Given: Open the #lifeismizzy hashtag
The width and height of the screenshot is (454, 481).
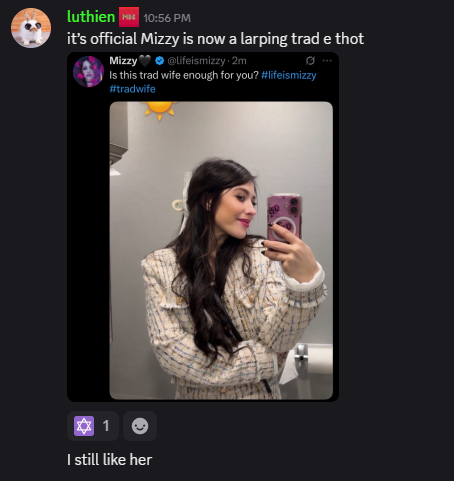Looking at the screenshot, I should (289, 75).
